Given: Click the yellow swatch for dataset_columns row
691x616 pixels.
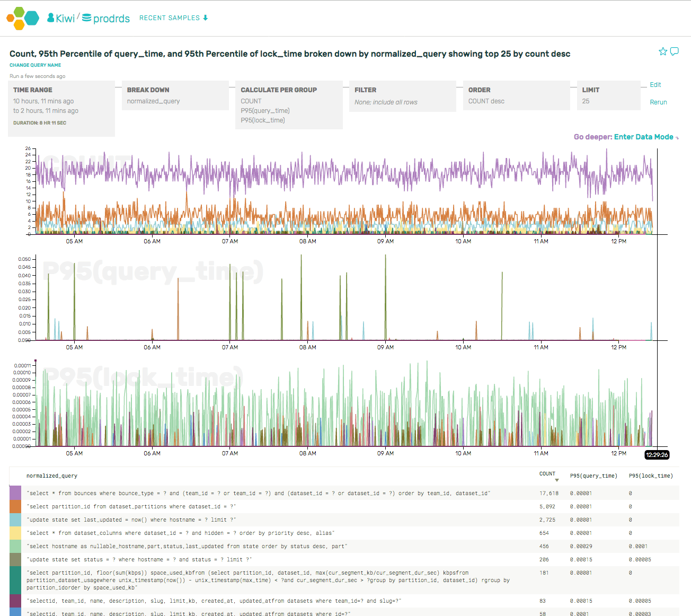Looking at the screenshot, I should (15, 533).
